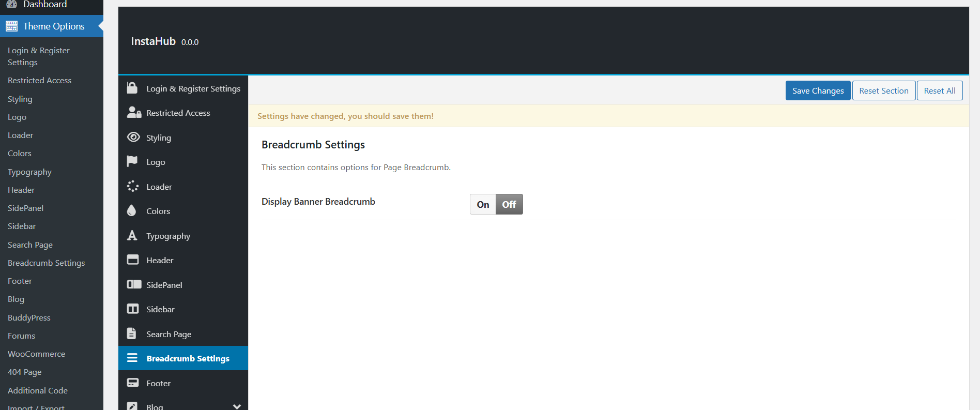Click the SidePanel layout icon
The image size is (980, 410).
point(134,284)
